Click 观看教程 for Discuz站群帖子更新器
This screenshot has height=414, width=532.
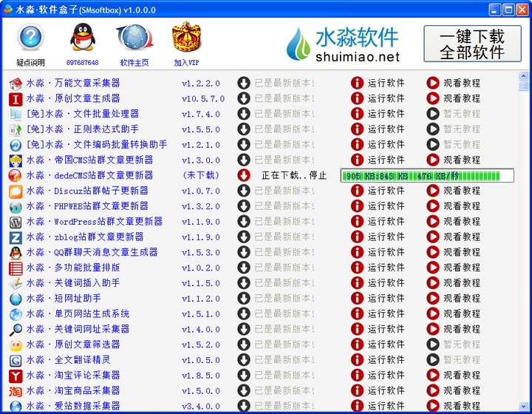coord(462,191)
